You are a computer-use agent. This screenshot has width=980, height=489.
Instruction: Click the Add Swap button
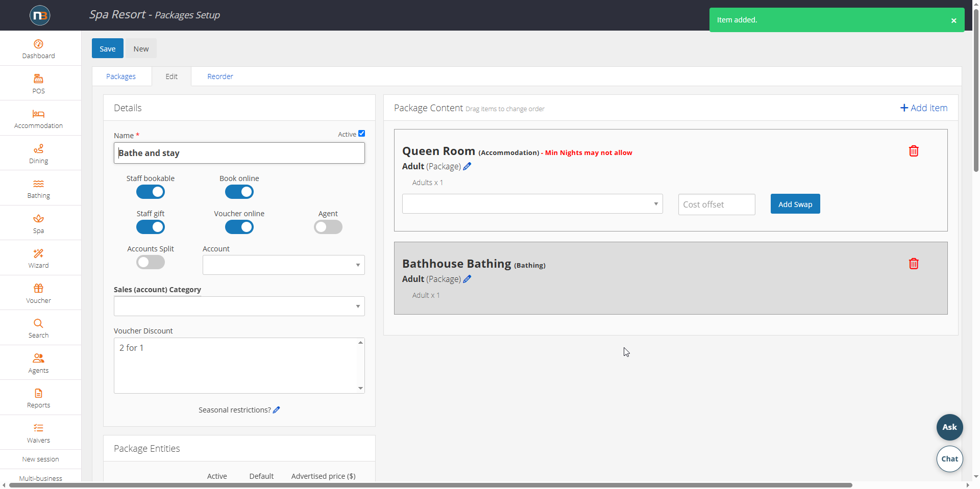point(795,204)
